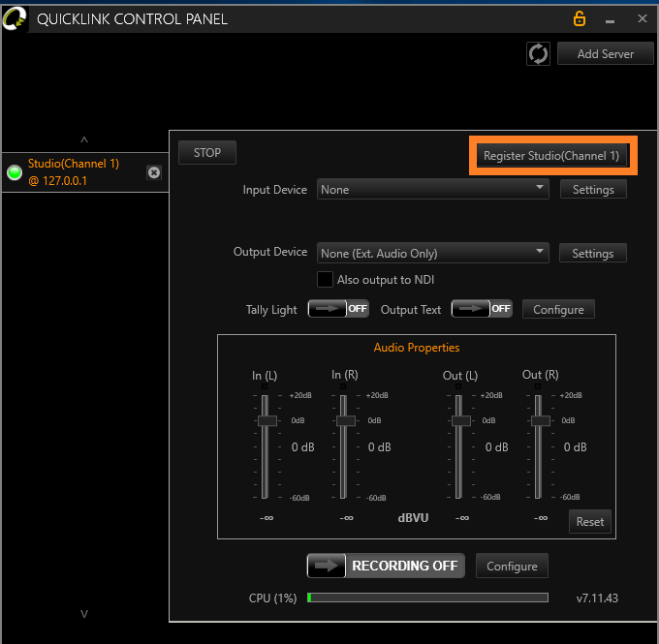Click the version number v7.11.43
Image resolution: width=659 pixels, height=644 pixels.
point(597,598)
